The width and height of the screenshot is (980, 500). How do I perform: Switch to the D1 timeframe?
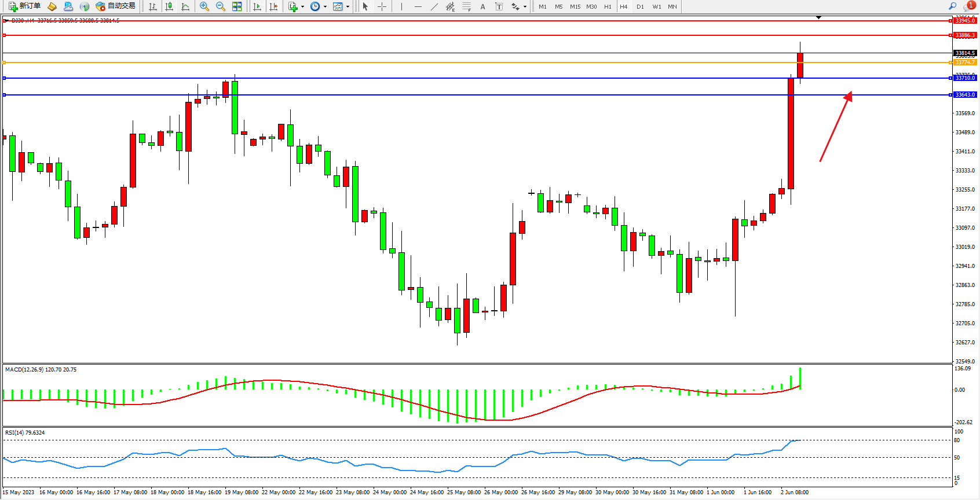coord(640,7)
